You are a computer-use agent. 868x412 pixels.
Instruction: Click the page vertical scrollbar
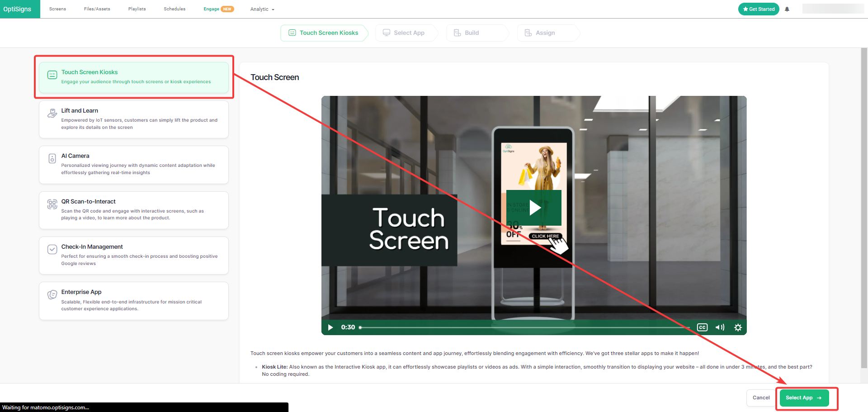point(864,208)
